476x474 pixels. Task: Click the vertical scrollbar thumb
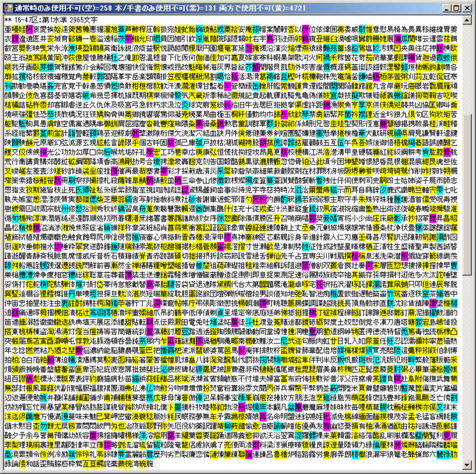coord(467,195)
